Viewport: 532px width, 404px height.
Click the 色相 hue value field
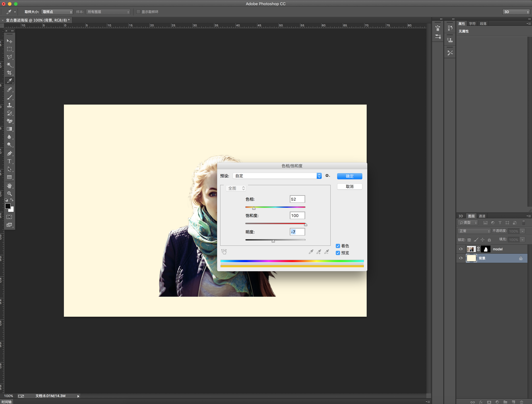coord(297,199)
